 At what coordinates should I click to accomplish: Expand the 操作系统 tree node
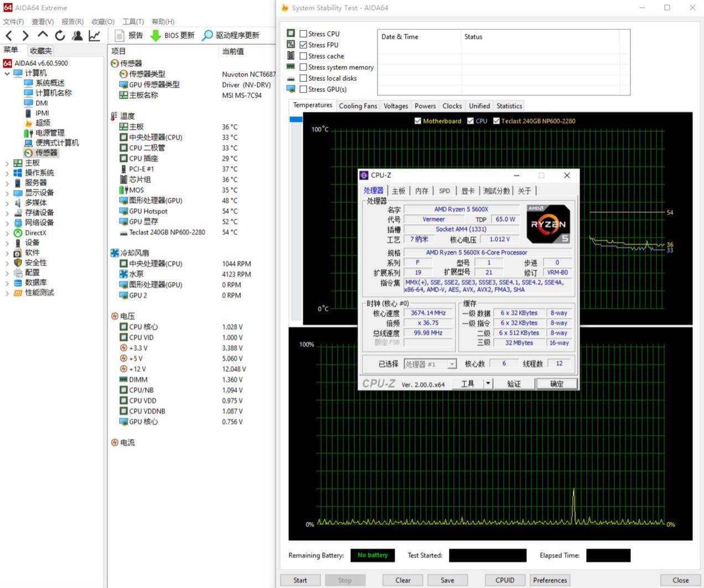[x=7, y=173]
